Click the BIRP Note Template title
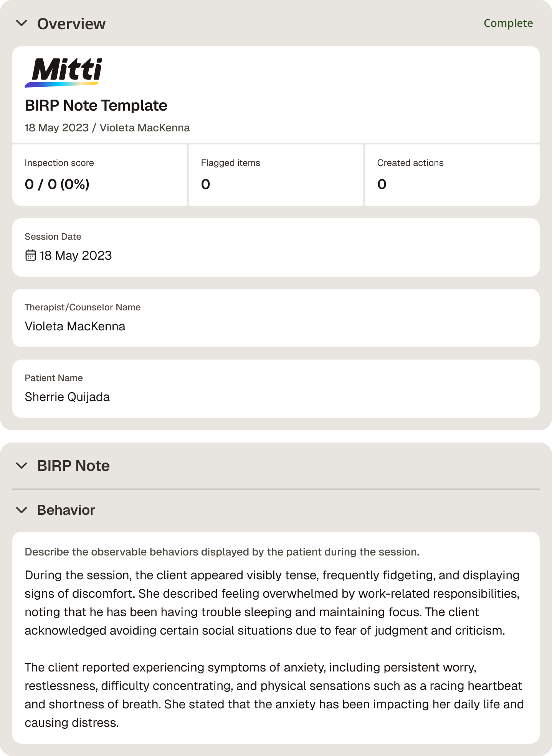Viewport: 552px width, 756px height. tap(96, 105)
